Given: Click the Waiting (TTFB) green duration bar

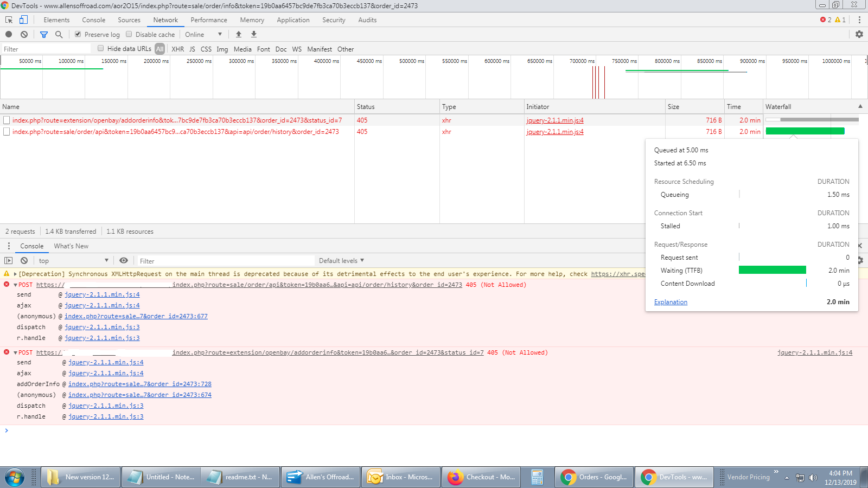Looking at the screenshot, I should coord(773,270).
